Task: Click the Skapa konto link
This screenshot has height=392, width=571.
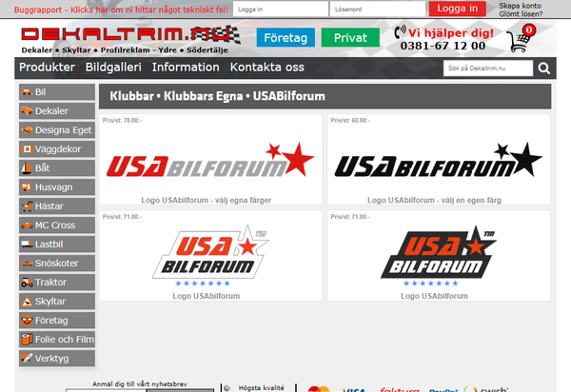Action: click(520, 6)
